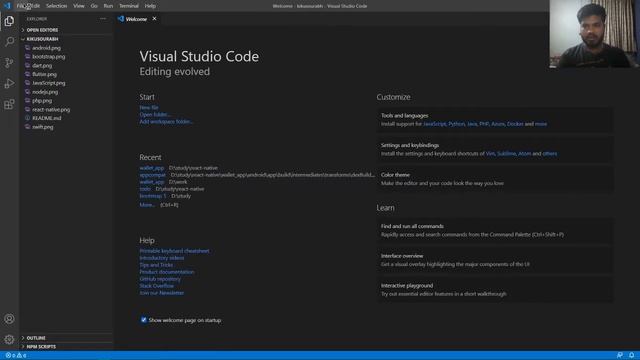Screen dimensions: 640x360
Task: Open the Go menu
Action: (x=94, y=6)
